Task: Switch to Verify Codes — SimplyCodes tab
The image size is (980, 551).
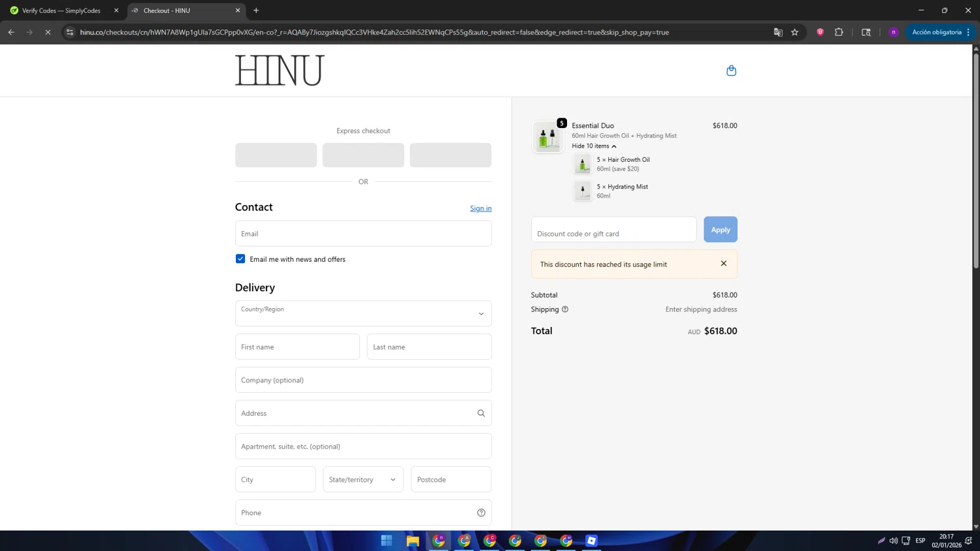Action: [x=62, y=10]
